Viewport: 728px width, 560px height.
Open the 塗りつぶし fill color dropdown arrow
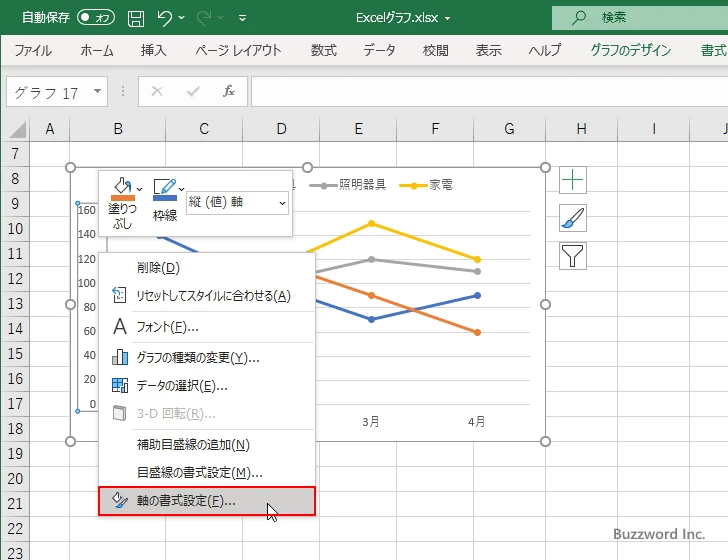[139, 189]
